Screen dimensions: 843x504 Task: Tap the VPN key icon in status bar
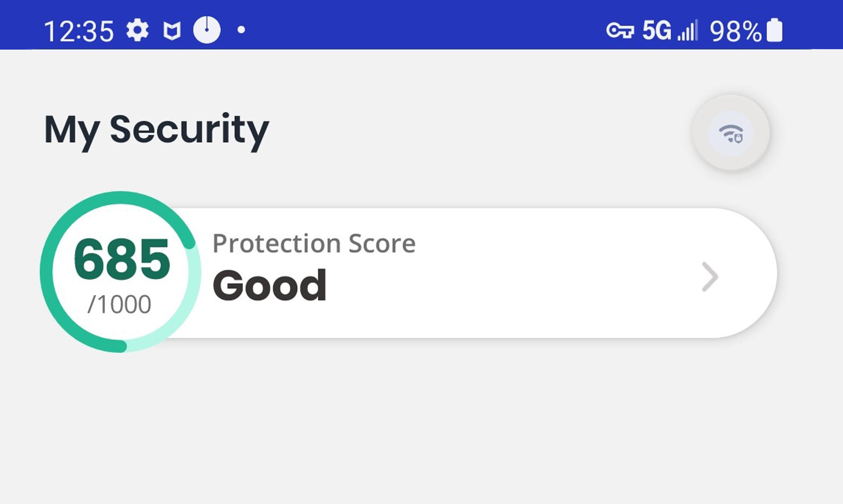point(621,30)
